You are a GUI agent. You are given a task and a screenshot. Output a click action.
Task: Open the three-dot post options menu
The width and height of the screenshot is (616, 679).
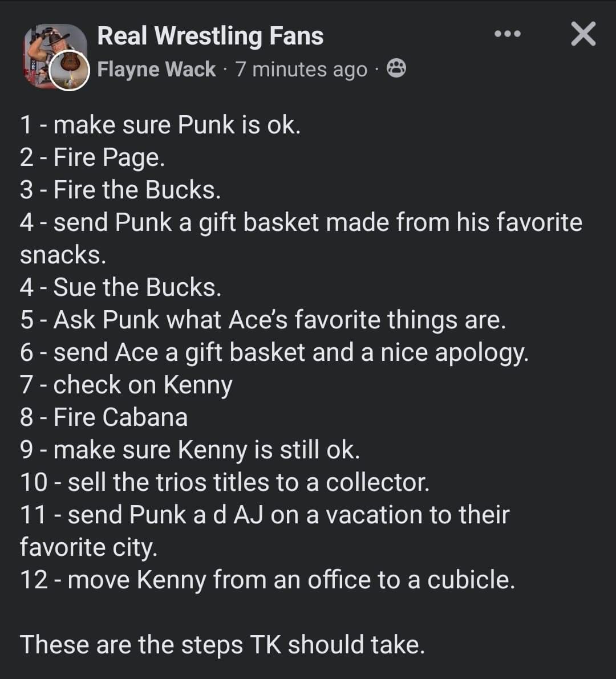pyautogui.click(x=507, y=34)
